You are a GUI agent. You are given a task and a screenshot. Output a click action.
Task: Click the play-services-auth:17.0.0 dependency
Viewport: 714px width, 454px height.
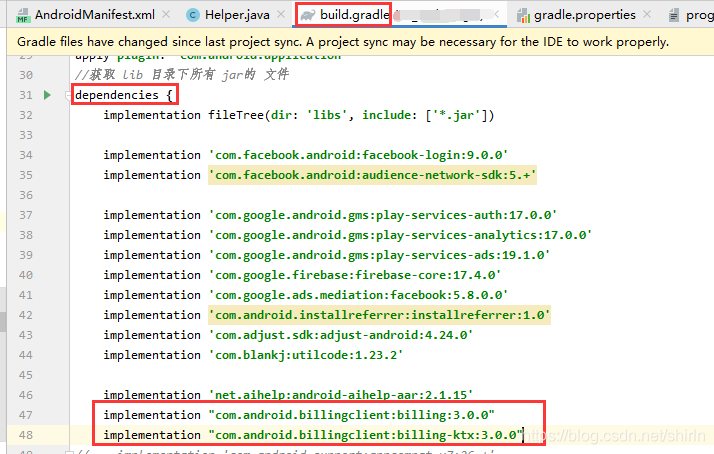[x=382, y=215]
